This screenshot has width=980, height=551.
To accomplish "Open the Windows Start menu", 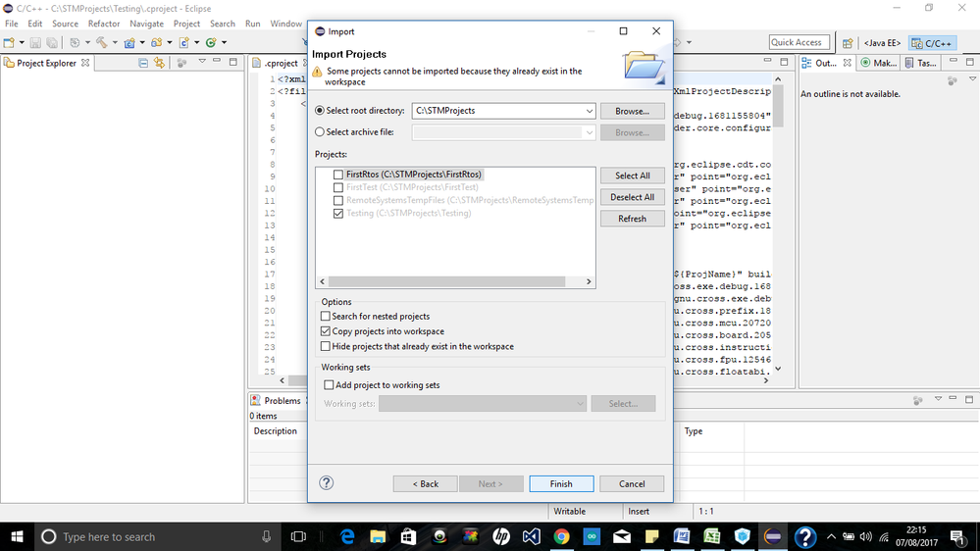I will [17, 536].
